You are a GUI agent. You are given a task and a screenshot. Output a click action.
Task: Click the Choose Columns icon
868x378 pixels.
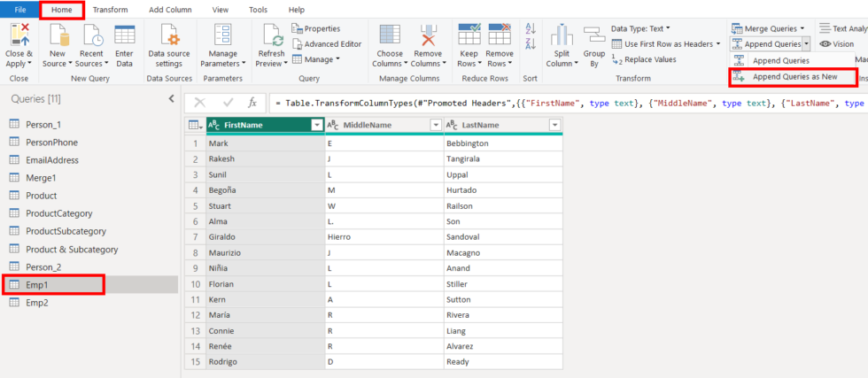390,35
